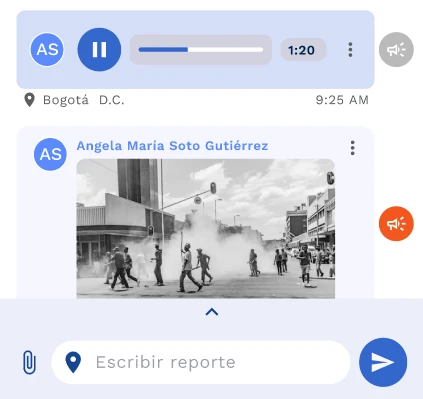Seek within the audio progress bar
The width and height of the screenshot is (423, 399).
(x=201, y=50)
